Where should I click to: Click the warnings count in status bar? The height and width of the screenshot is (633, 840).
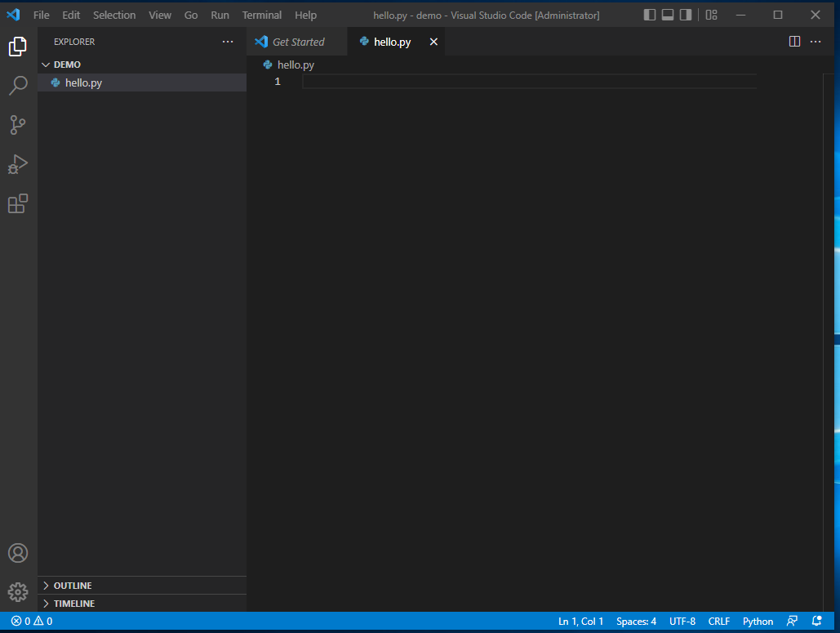click(42, 622)
